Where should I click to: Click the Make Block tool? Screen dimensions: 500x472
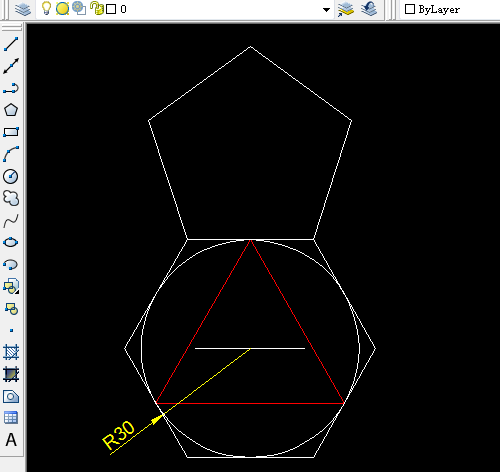tap(11, 309)
